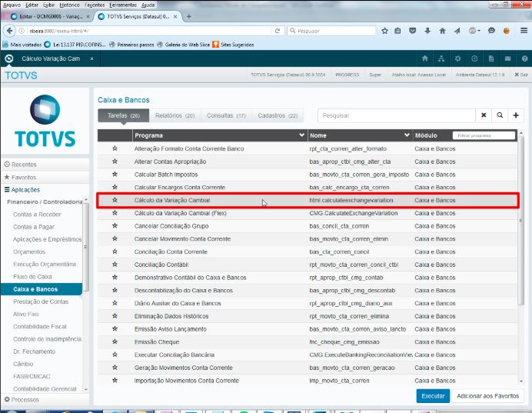The image size is (532, 413).
Task: Open the Programa column dropdown arrow
Action: pos(301,135)
